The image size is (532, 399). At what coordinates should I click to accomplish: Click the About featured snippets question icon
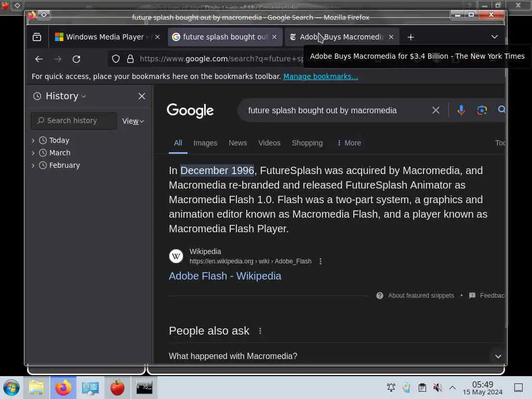pyautogui.click(x=380, y=296)
